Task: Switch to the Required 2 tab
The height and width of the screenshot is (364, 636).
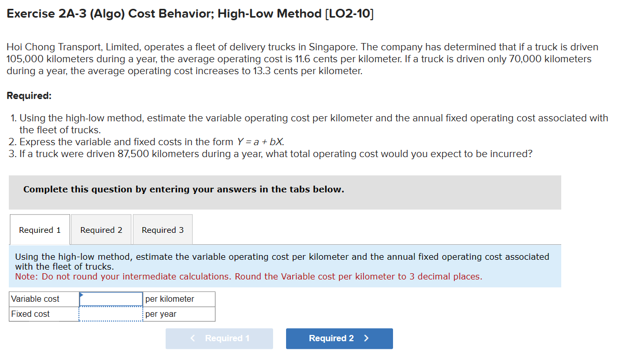Action: point(101,230)
